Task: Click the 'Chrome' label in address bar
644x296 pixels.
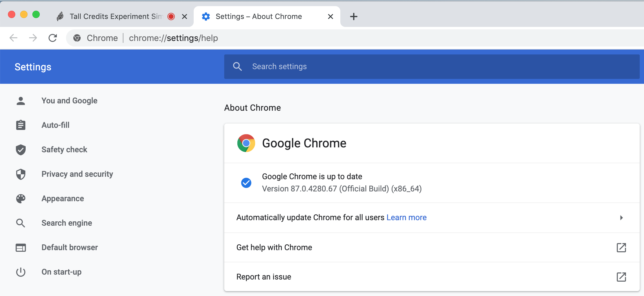Action: [x=102, y=38]
